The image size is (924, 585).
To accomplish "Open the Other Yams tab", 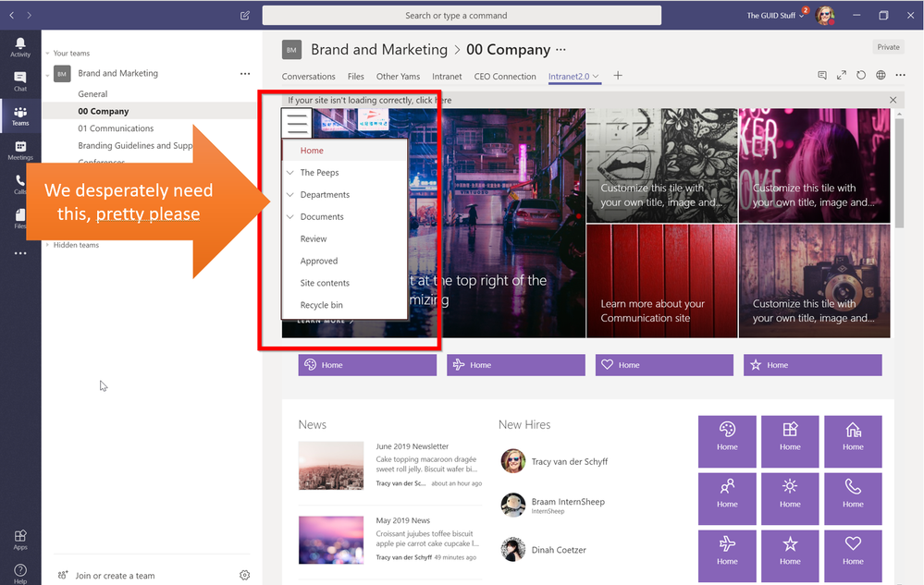I will coord(398,76).
